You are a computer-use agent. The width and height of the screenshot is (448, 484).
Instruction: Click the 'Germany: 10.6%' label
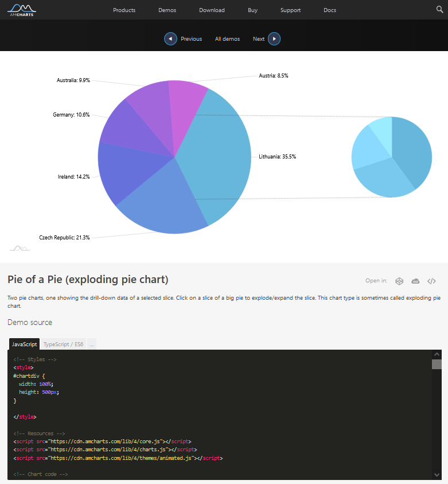71,114
